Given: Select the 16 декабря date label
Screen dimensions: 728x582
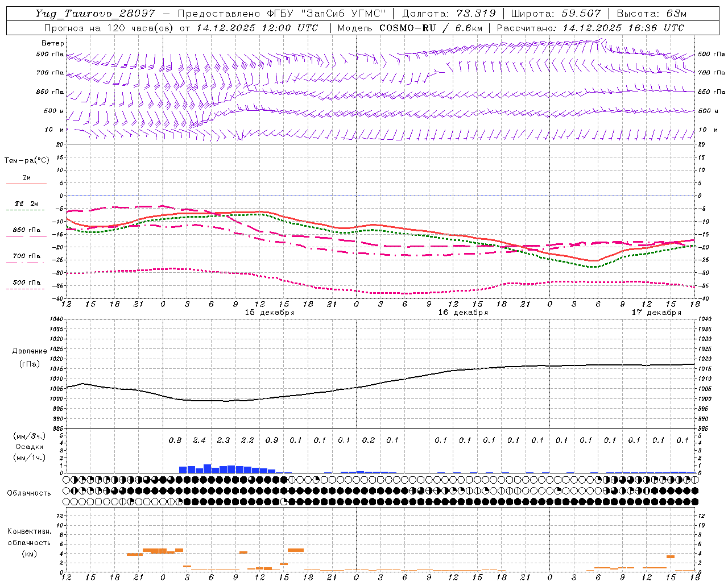Looking at the screenshot, I should [x=463, y=313].
